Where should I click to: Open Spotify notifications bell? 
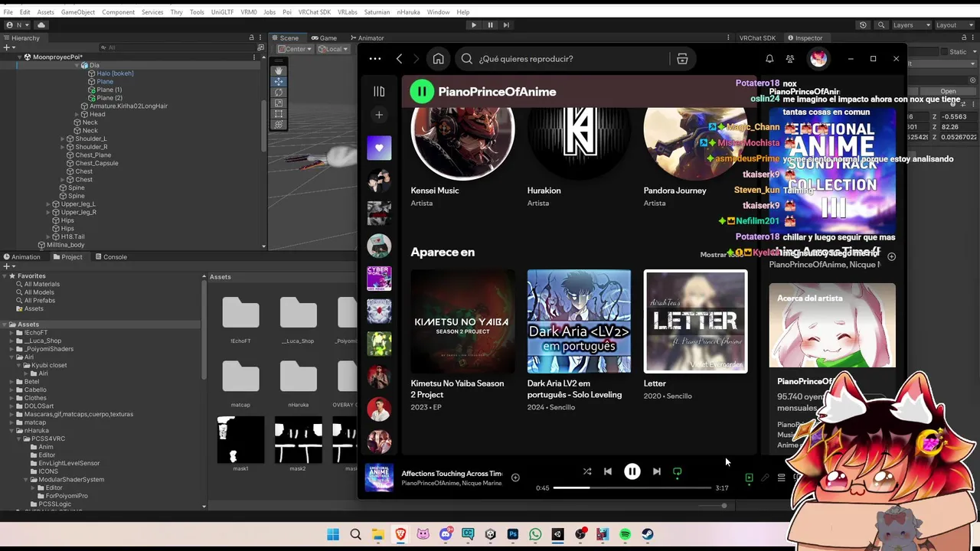769,59
